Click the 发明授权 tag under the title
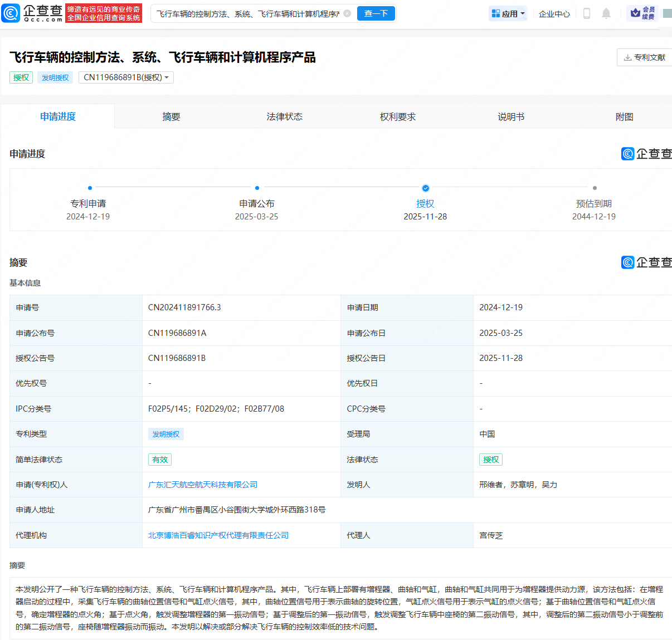The width and height of the screenshot is (672, 640). tap(55, 77)
